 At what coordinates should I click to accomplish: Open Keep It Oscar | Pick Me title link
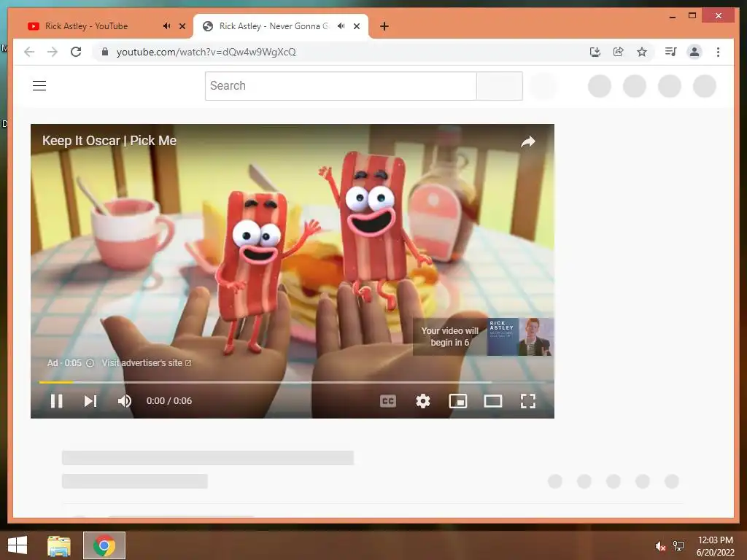(109, 141)
